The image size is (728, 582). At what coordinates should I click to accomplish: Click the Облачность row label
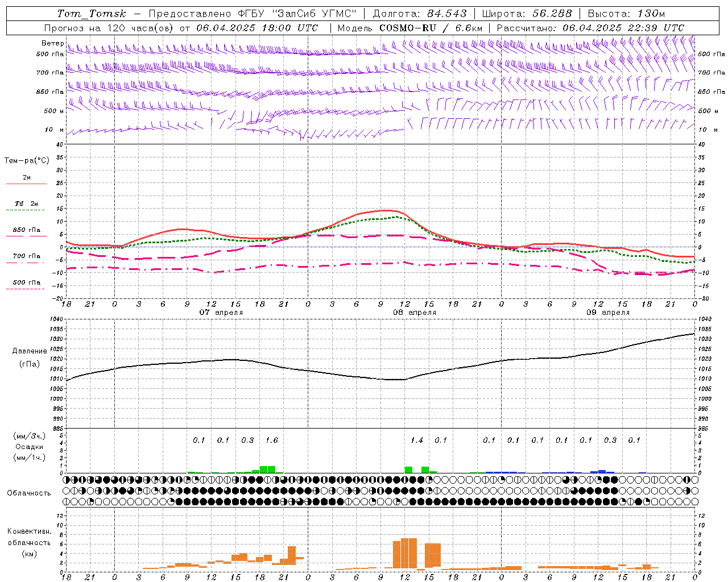pyautogui.click(x=29, y=493)
